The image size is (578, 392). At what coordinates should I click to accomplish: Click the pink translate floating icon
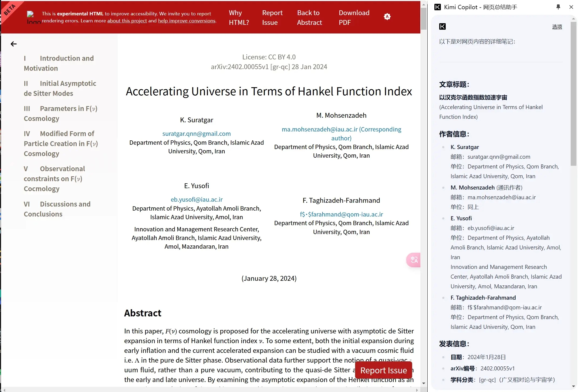click(x=414, y=260)
